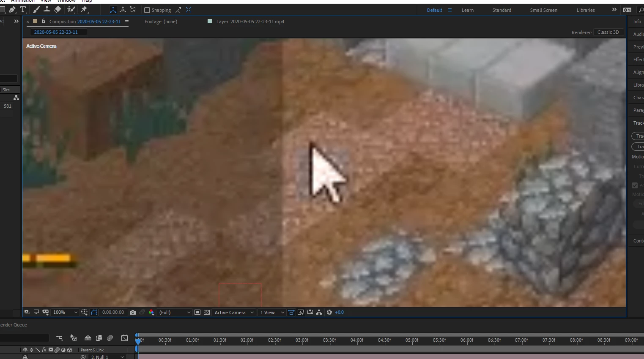This screenshot has height=359, width=644.
Task: Select the Roto Brush tool
Action: [x=71, y=9]
